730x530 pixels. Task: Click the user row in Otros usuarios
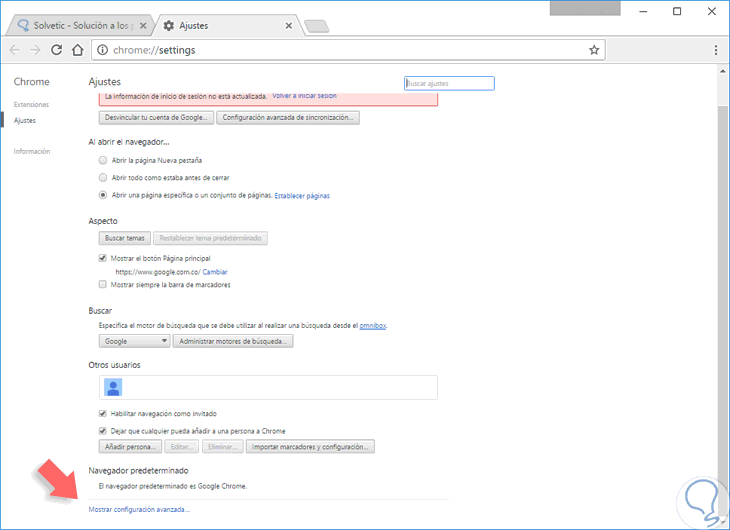pos(268,387)
